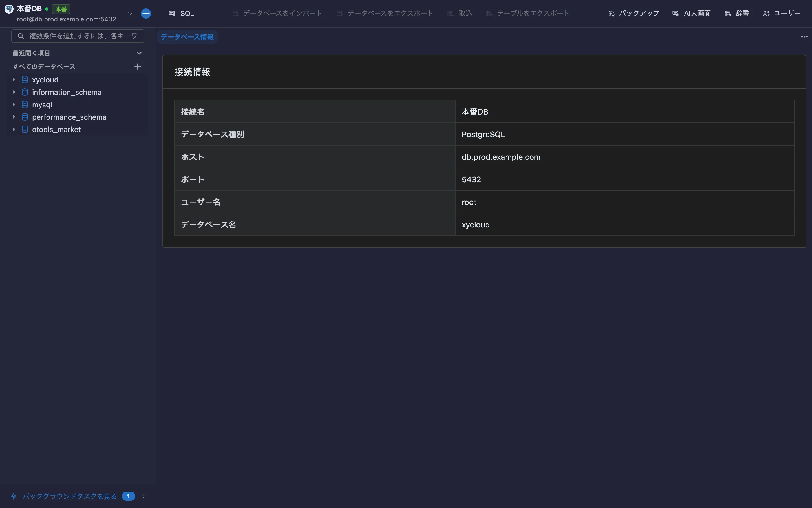Click the background tasks right chevron

tap(143, 496)
